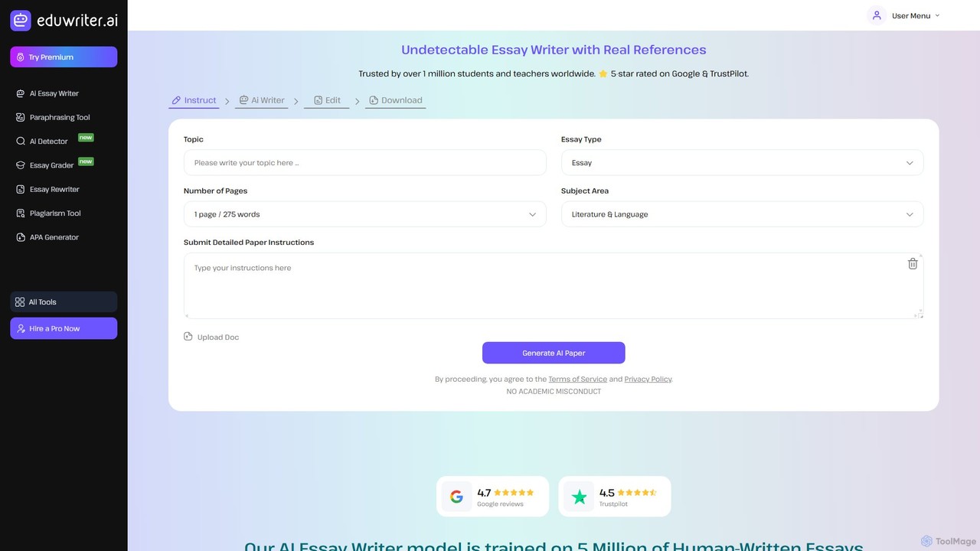Click the Google reviews 4.7 rating card
The image size is (980, 551).
tap(492, 497)
